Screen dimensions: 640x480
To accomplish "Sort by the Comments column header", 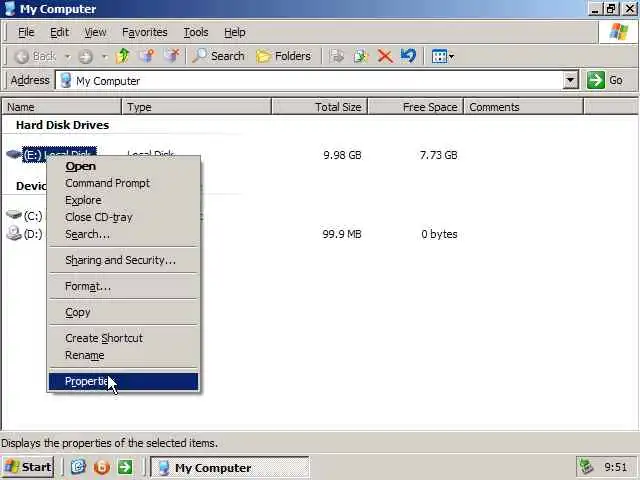I will pyautogui.click(x=524, y=107).
